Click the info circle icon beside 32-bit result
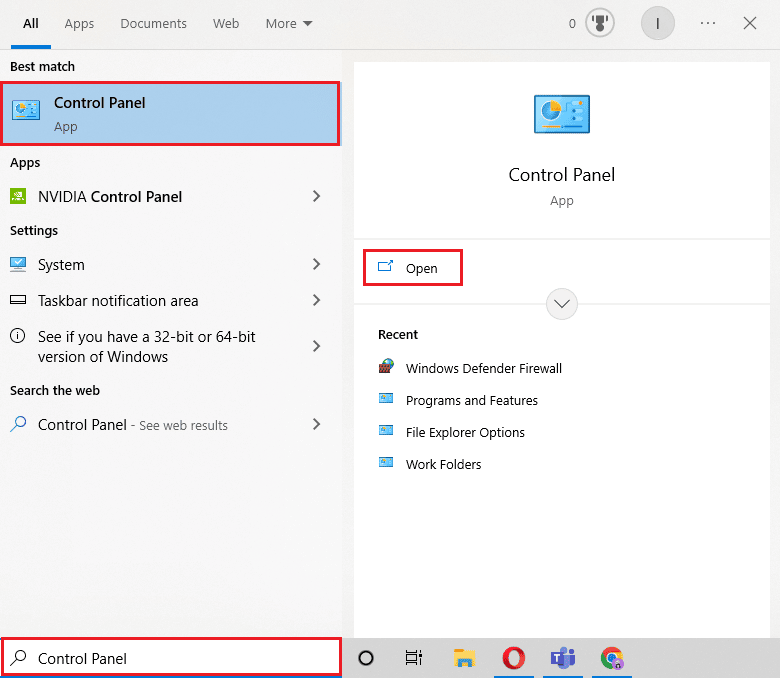 pyautogui.click(x=17, y=336)
